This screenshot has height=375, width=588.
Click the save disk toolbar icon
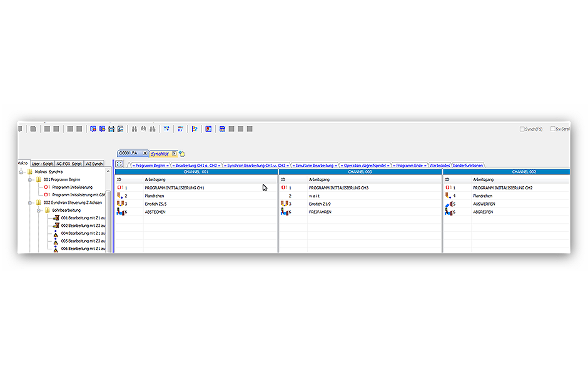coord(111,129)
